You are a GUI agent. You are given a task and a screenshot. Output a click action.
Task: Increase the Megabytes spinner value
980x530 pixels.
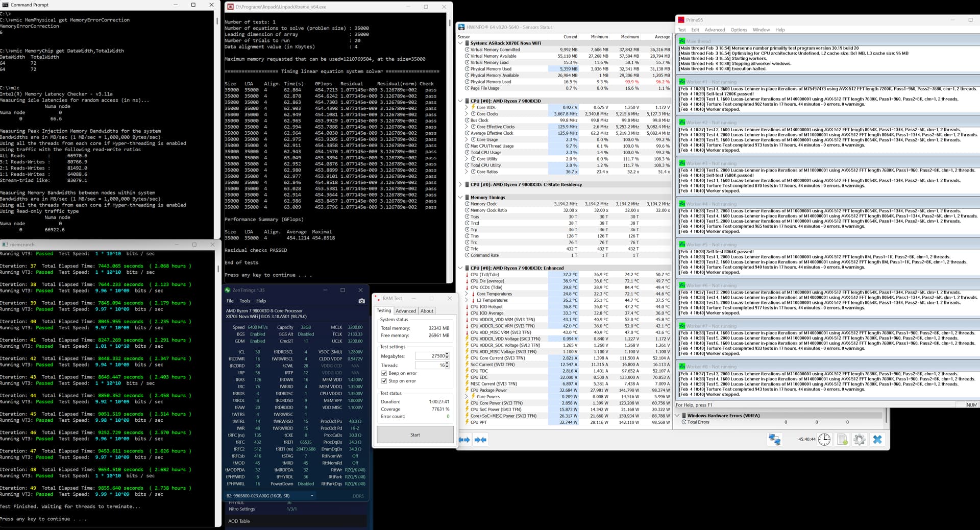point(447,354)
